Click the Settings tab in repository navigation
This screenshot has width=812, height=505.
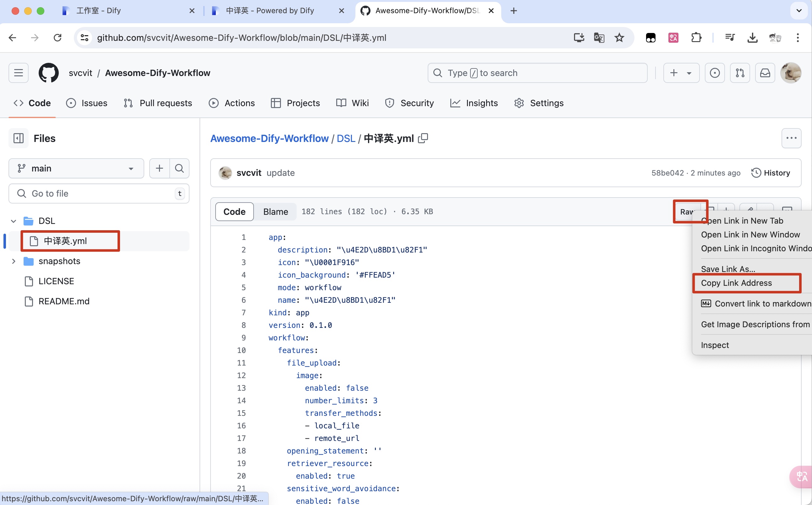[x=546, y=103]
